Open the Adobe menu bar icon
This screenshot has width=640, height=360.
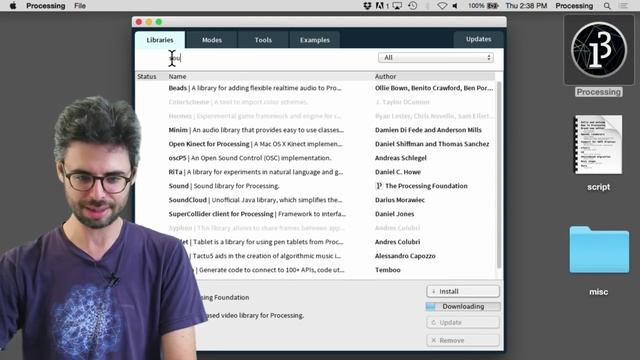[381, 6]
